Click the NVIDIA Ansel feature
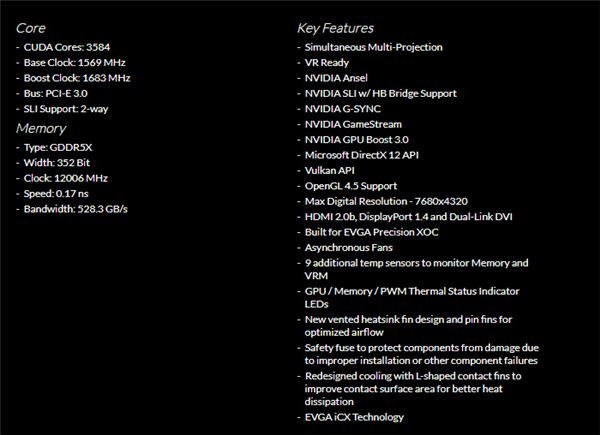This screenshot has height=435, width=600. pyautogui.click(x=339, y=77)
